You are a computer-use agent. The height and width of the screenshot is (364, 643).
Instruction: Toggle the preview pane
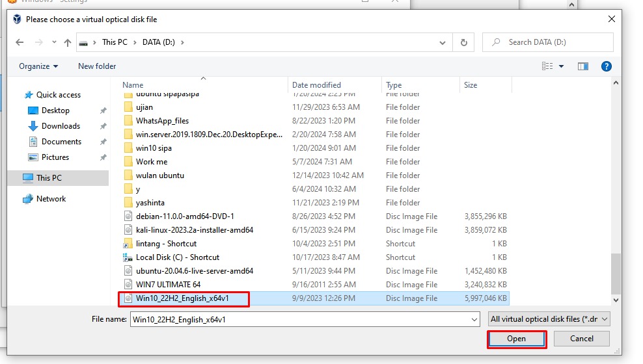click(583, 66)
